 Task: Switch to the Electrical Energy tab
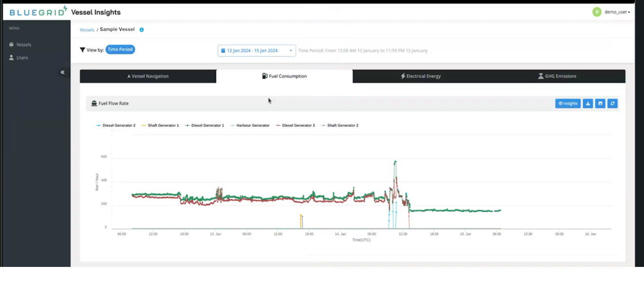[x=420, y=76]
